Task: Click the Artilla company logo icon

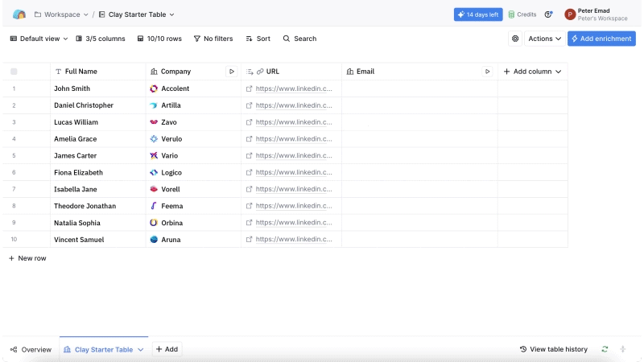Action: [x=154, y=105]
